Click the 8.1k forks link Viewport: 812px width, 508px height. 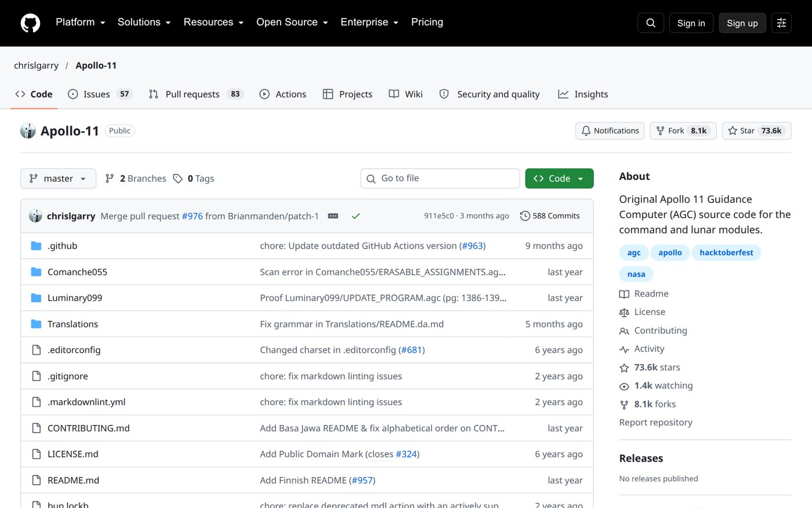[x=647, y=404]
